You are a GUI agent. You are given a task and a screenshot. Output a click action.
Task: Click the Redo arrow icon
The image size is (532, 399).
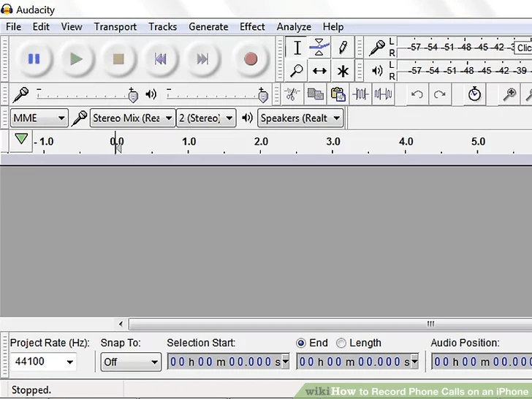click(x=440, y=94)
